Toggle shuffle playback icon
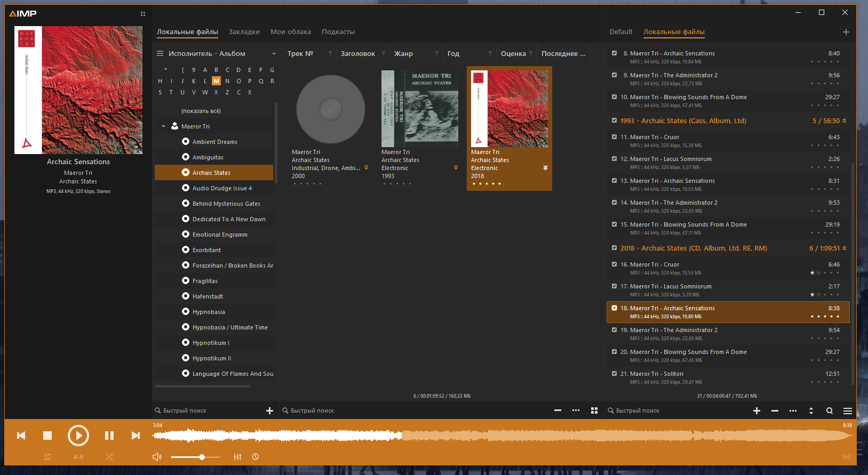Screen dimensions: 868x475 [109, 457]
